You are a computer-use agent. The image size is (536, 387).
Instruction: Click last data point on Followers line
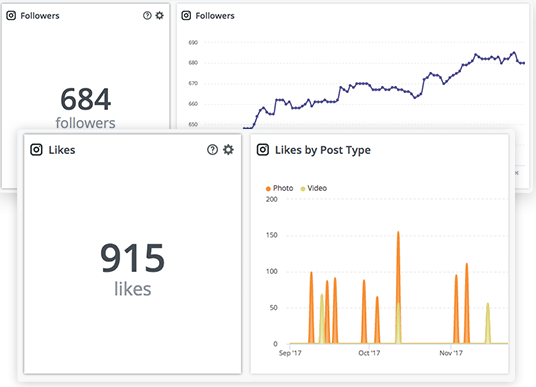pyautogui.click(x=524, y=63)
